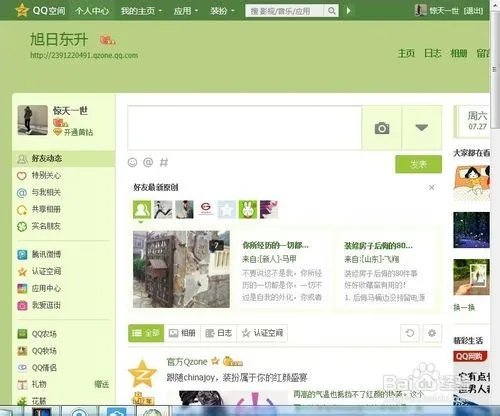
Task: Open the 相册 navigation tab
Action: click(459, 53)
